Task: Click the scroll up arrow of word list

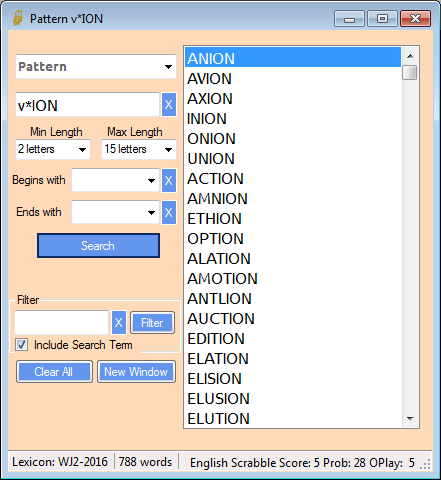Action: pyautogui.click(x=410, y=56)
